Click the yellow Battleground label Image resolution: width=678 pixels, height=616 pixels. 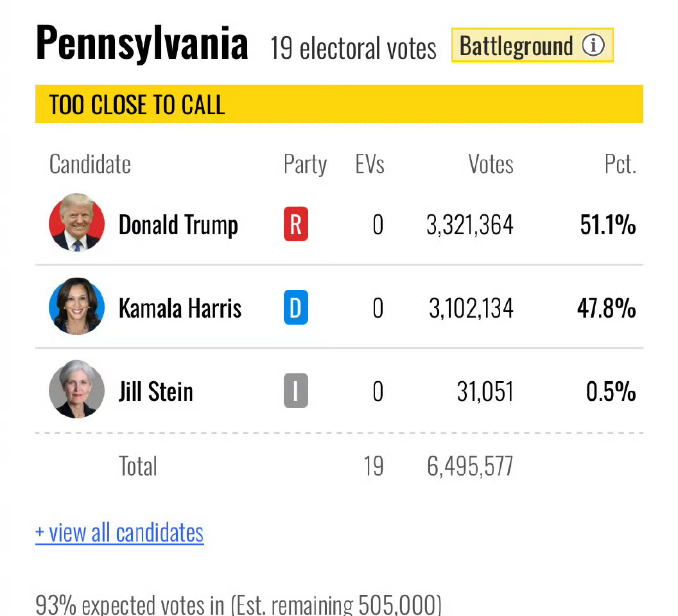532,46
